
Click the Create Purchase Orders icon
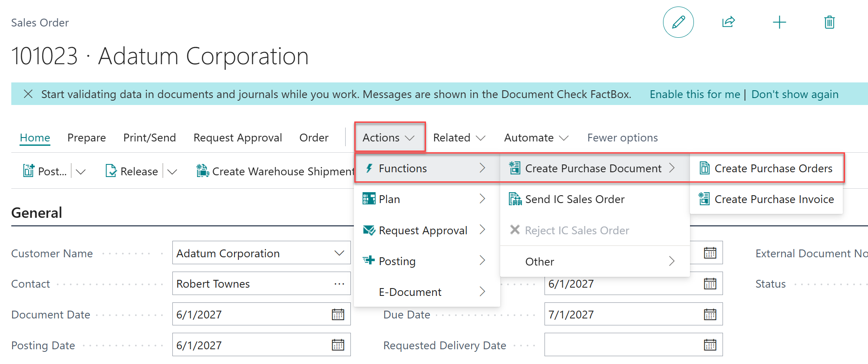coord(704,168)
